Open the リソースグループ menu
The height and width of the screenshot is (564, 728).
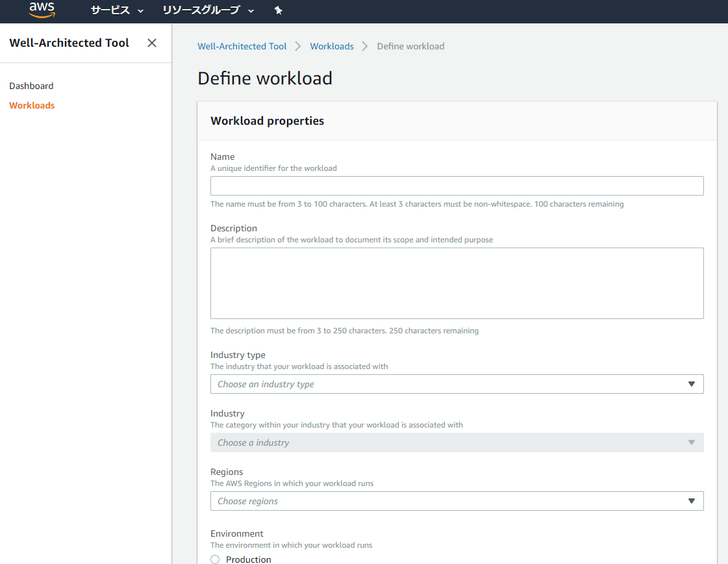point(205,11)
